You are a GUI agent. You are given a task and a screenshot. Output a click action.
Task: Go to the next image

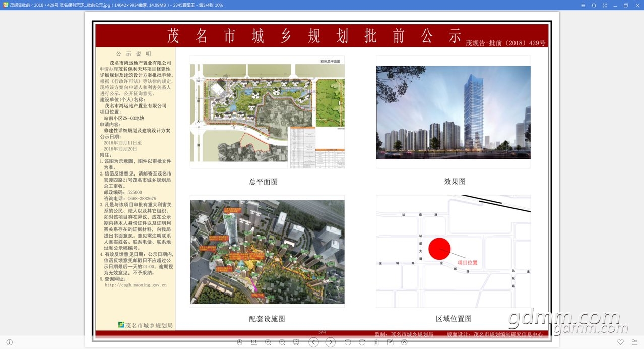click(x=330, y=342)
